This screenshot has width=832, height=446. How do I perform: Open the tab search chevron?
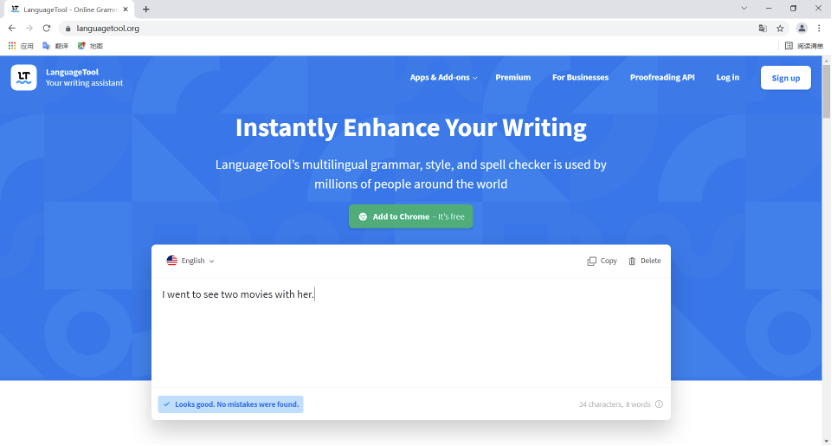(744, 8)
